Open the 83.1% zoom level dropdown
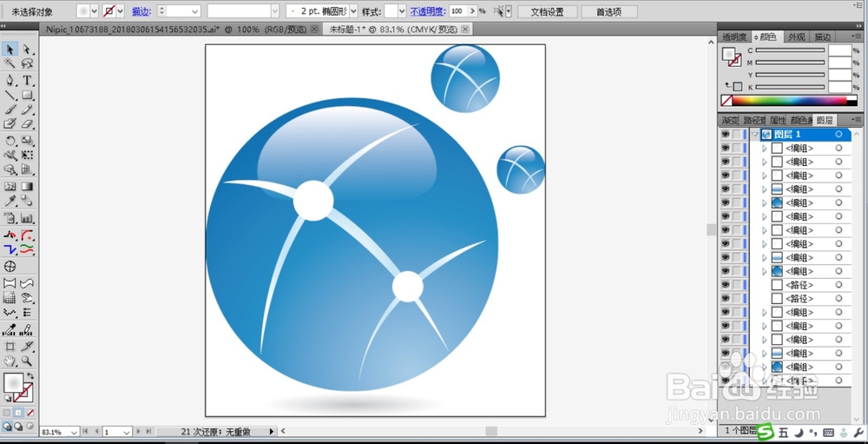This screenshot has height=444, width=868. (x=74, y=432)
